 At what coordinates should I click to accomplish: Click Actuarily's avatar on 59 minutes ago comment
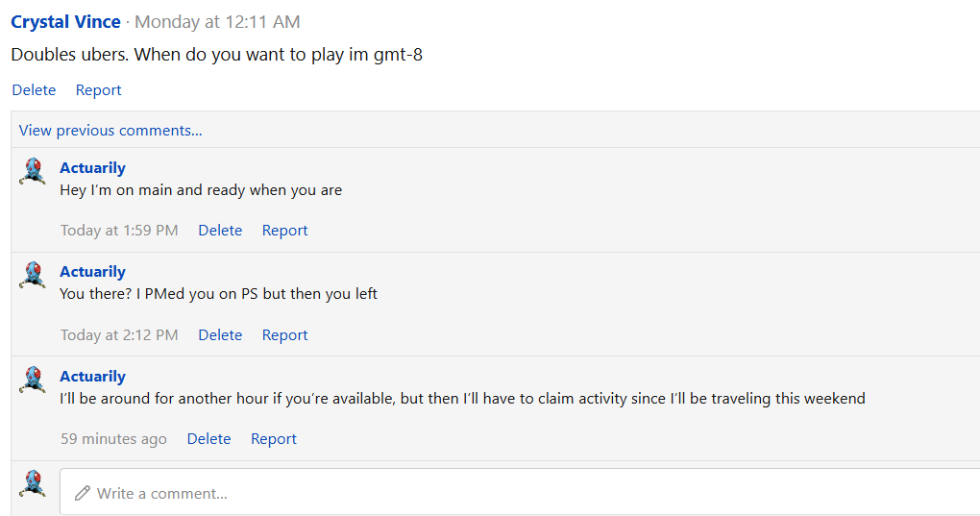(33, 380)
